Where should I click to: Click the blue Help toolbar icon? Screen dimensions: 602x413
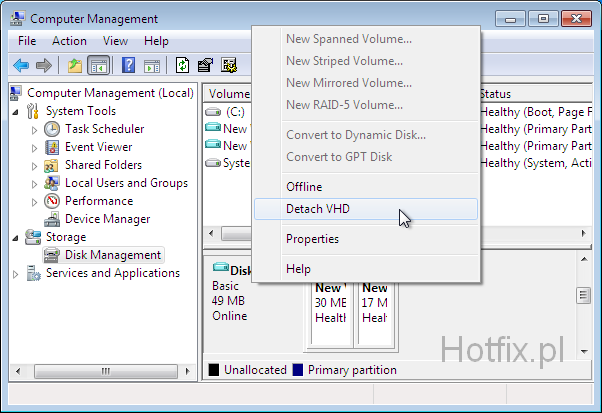[x=128, y=66]
